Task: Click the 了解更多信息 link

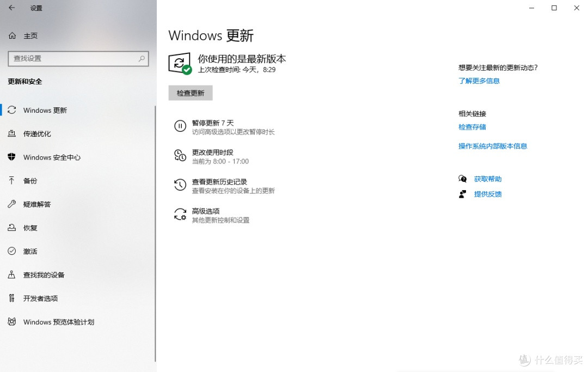Action: [479, 81]
